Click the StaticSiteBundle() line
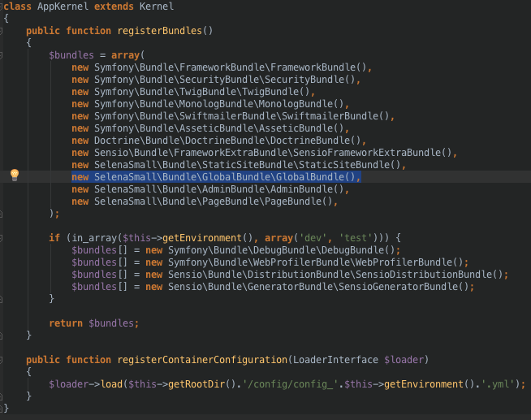This screenshot has width=531, height=420. 239,165
